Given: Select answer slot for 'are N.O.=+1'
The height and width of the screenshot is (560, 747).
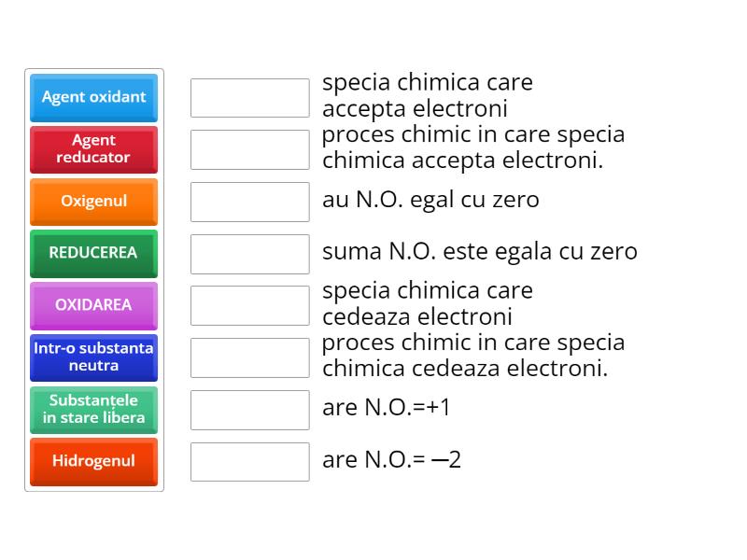Looking at the screenshot, I should 250,410.
